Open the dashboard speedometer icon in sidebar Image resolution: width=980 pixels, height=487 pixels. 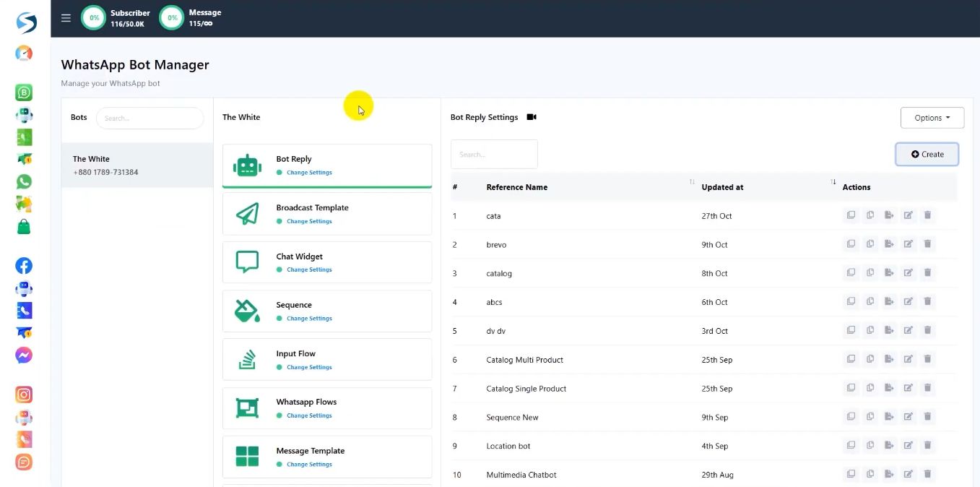[24, 53]
